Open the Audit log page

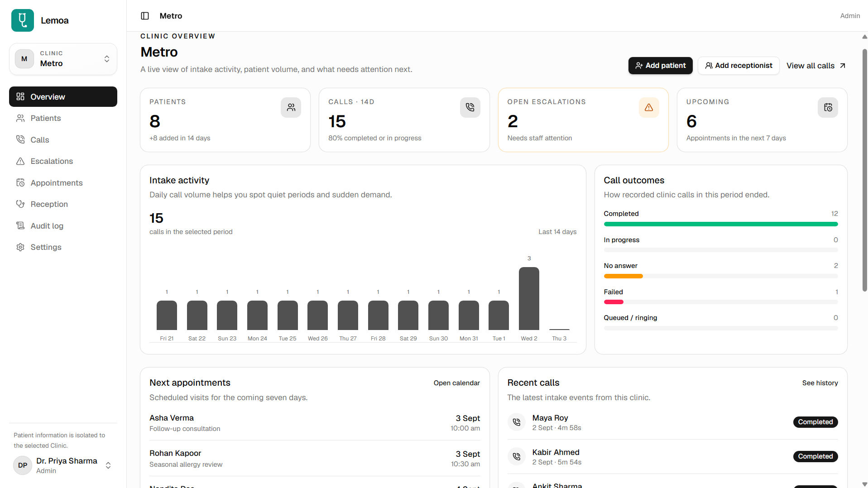coord(63,226)
